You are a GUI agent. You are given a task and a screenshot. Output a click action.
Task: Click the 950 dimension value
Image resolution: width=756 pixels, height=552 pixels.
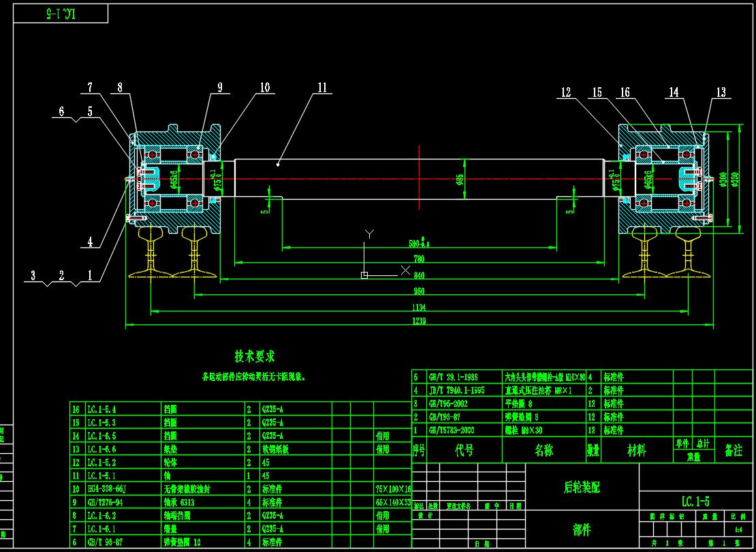[419, 291]
